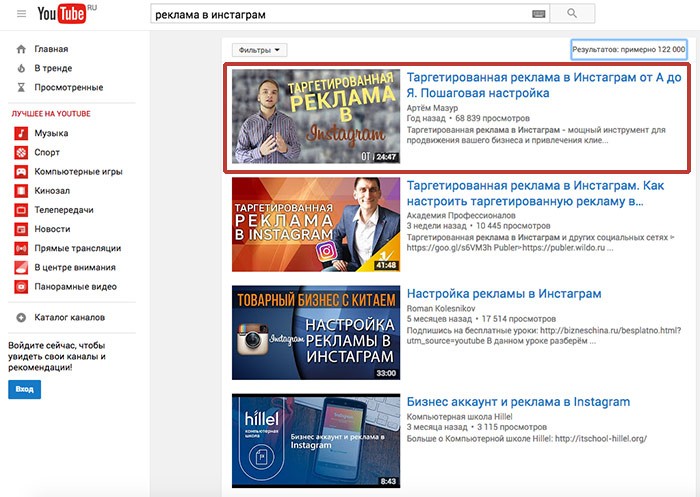Viewport: 700px width, 497px height.
Task: Click the broadcast icon for Прямые трансляции
Action: 21,248
